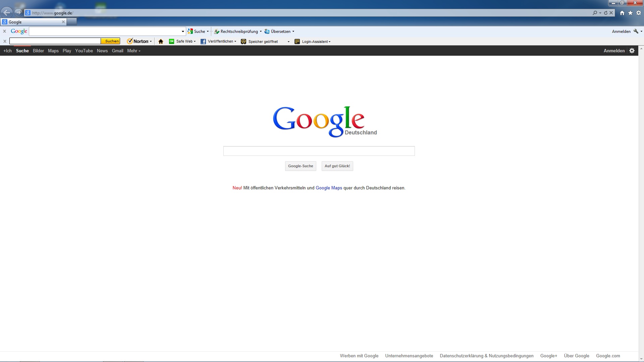The height and width of the screenshot is (362, 644).
Task: Open the Übersetzen dropdown arrow
Action: tap(293, 32)
